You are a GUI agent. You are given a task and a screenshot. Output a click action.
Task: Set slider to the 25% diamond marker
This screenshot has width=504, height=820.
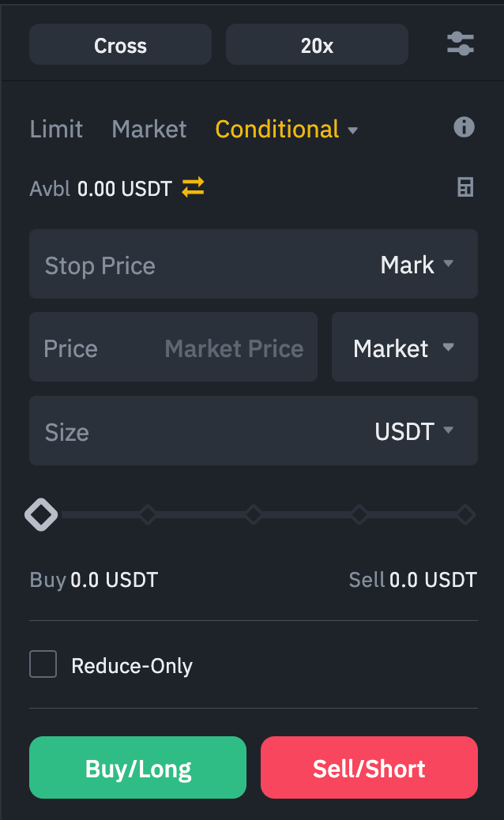coord(148,515)
